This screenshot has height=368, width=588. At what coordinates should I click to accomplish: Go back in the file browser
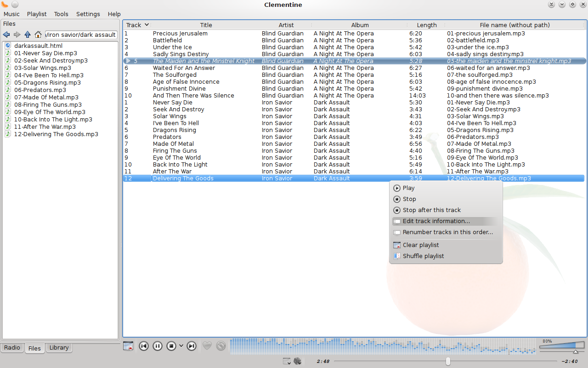tap(6, 34)
